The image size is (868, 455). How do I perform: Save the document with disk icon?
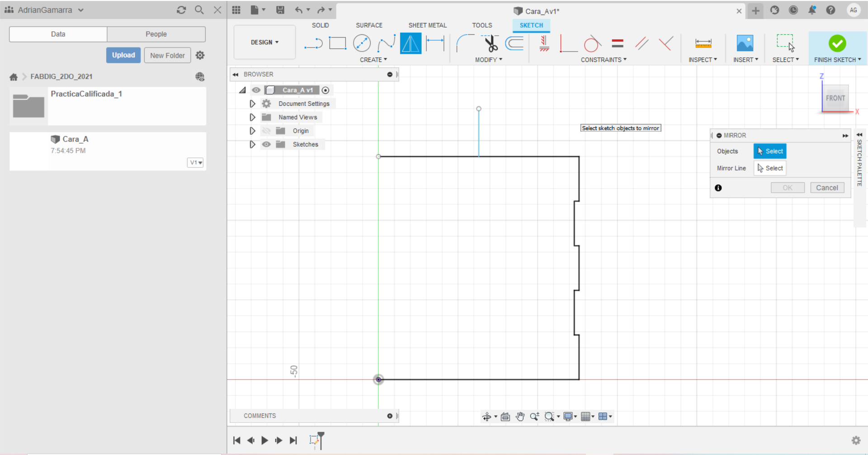(280, 10)
